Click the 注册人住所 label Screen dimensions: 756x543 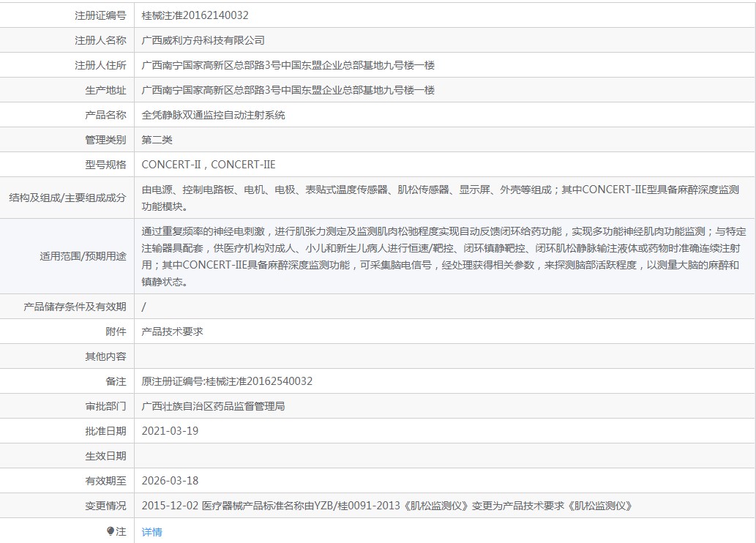pyautogui.click(x=100, y=65)
